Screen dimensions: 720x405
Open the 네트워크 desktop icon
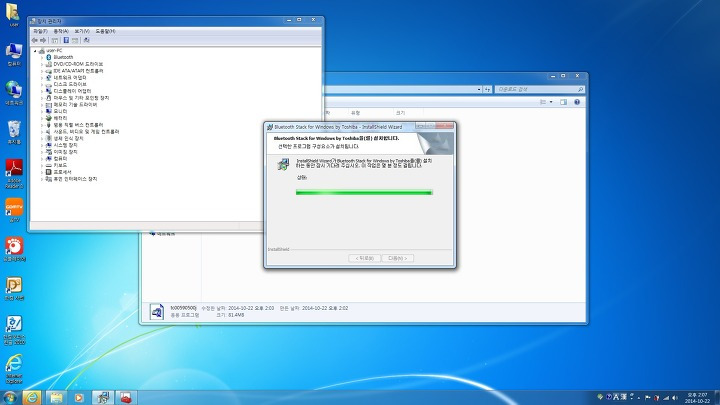coord(14,93)
